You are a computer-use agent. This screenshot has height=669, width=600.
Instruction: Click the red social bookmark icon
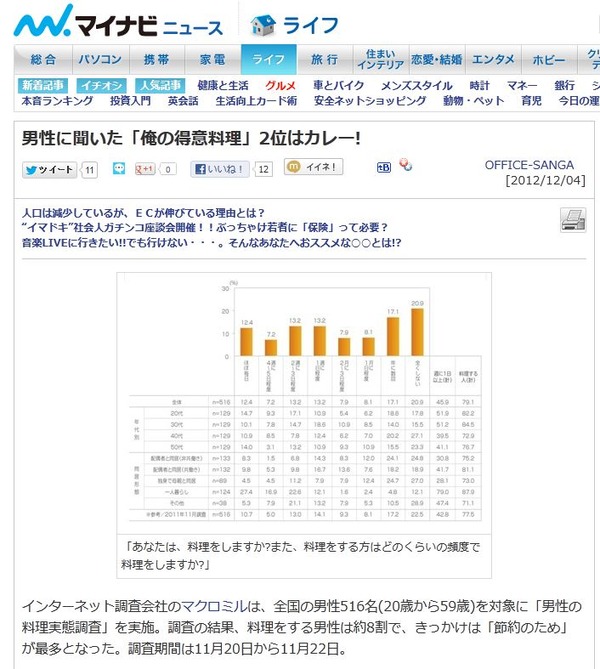pyautogui.click(x=406, y=165)
